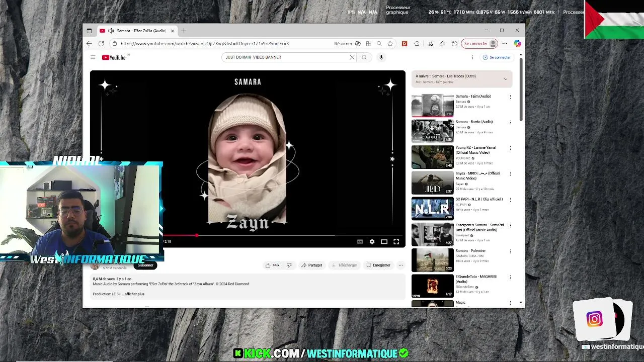Open options for Samara - Palestine
This screenshot has height=362, width=644.
pyautogui.click(x=510, y=251)
